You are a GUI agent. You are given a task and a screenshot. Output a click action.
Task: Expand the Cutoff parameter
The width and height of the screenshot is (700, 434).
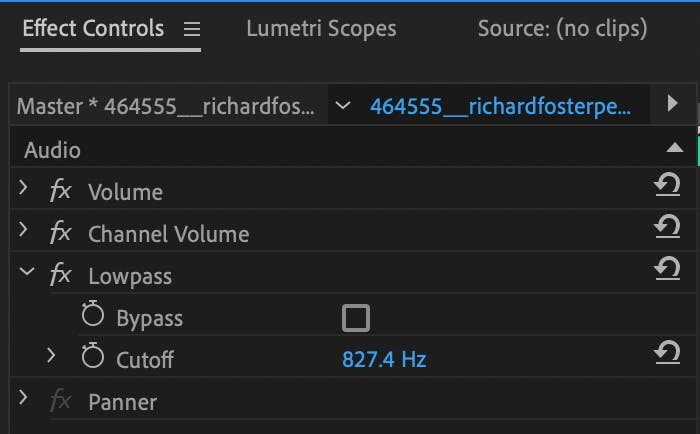51,355
